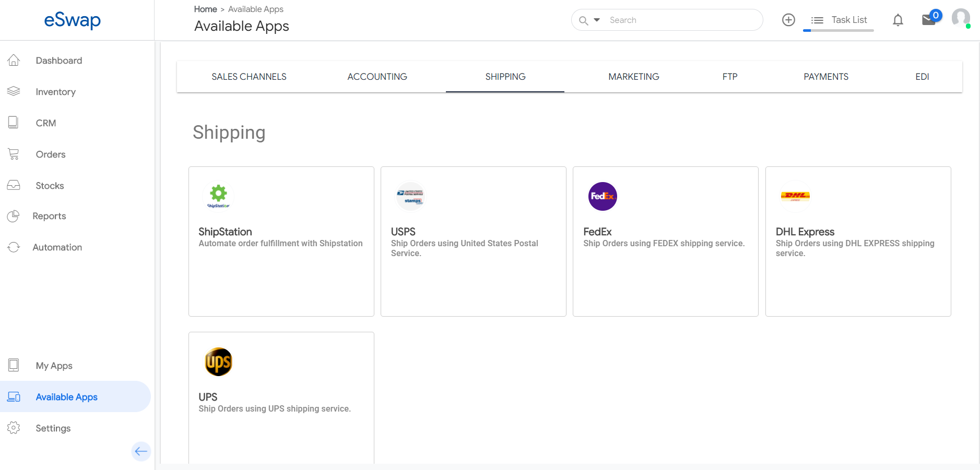Viewport: 980px width, 470px height.
Task: Open Inventory menu item
Action: 56,92
